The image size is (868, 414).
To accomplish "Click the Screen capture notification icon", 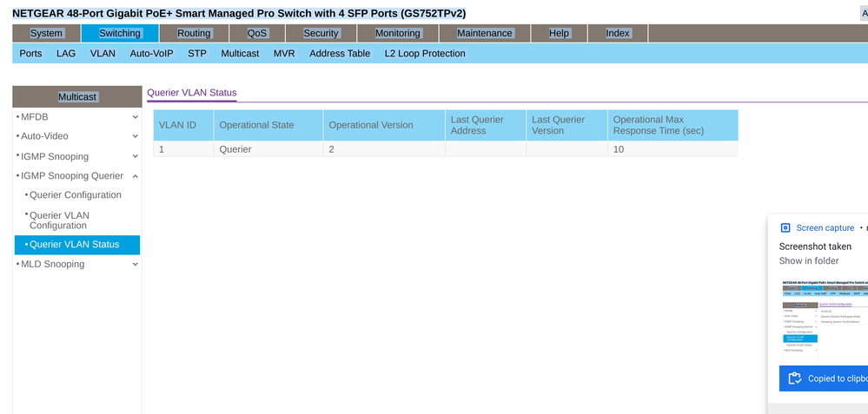I will pyautogui.click(x=785, y=227).
